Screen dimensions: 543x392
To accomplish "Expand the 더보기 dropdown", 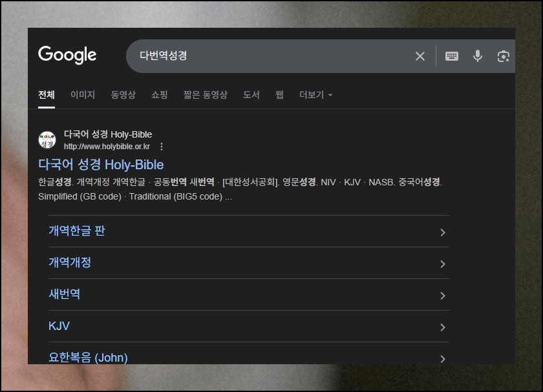I will point(315,95).
